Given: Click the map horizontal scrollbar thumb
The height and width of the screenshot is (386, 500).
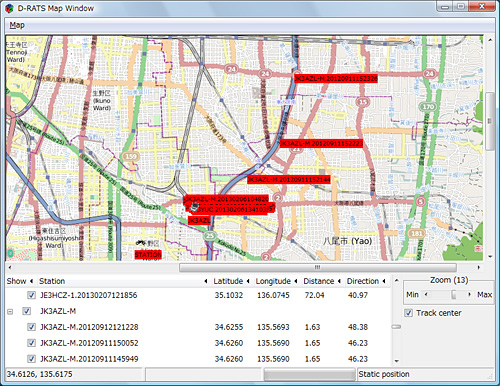Looking at the screenshot, I should click(x=318, y=267).
